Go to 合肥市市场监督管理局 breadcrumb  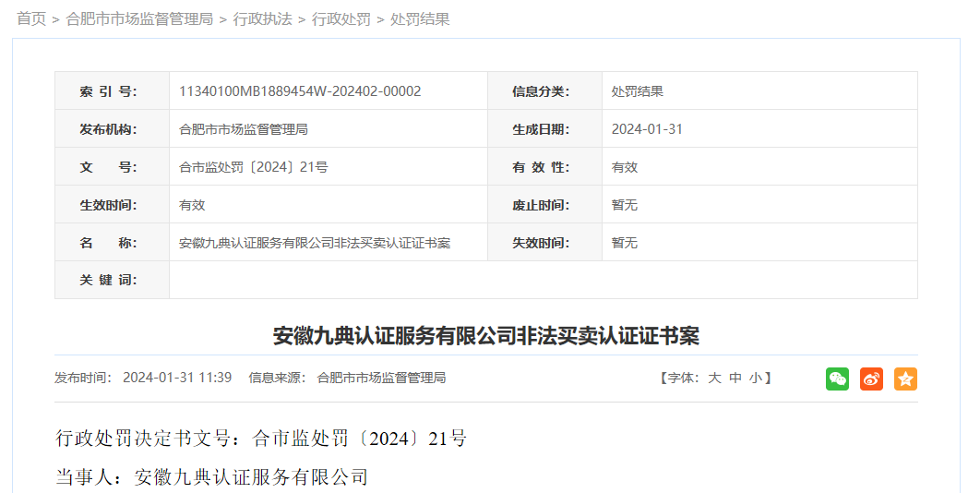(x=139, y=18)
